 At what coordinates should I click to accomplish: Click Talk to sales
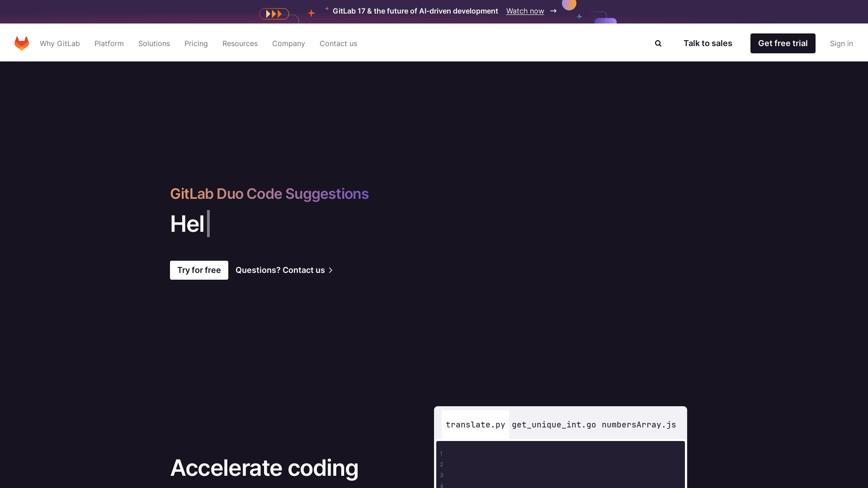[x=708, y=43]
